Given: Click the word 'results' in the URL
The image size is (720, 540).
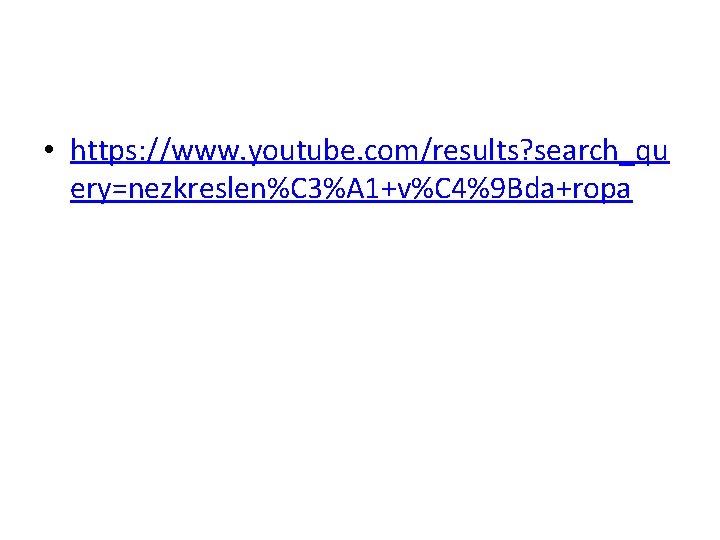Looking at the screenshot, I should pyautogui.click(x=479, y=150).
